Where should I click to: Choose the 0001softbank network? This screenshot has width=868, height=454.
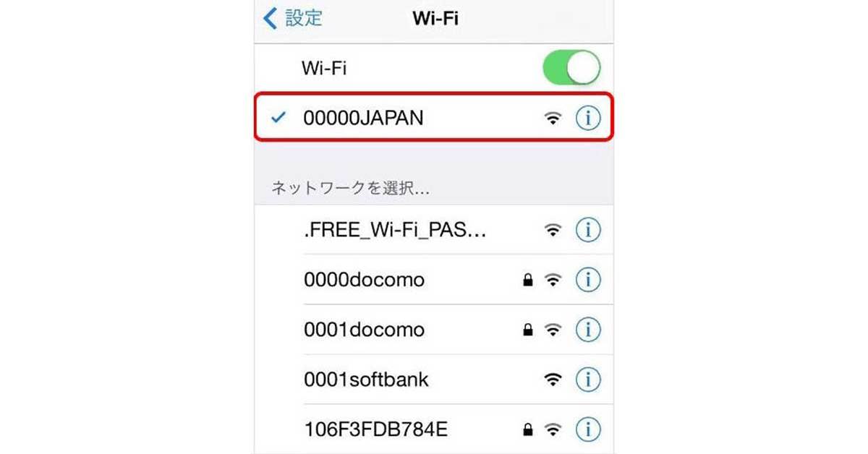pyautogui.click(x=434, y=379)
